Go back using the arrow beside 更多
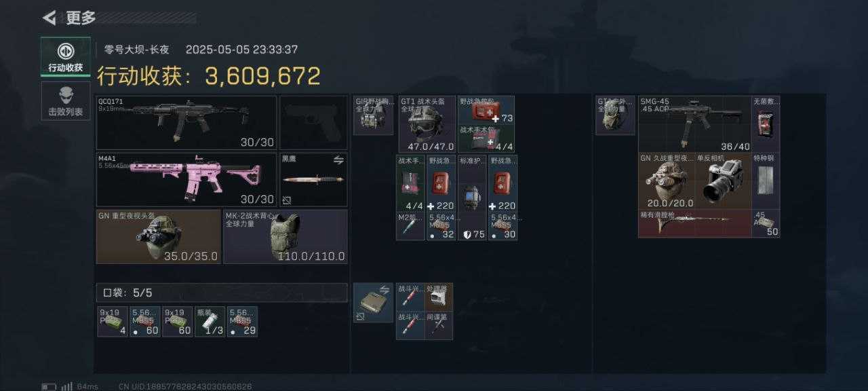 (x=49, y=18)
